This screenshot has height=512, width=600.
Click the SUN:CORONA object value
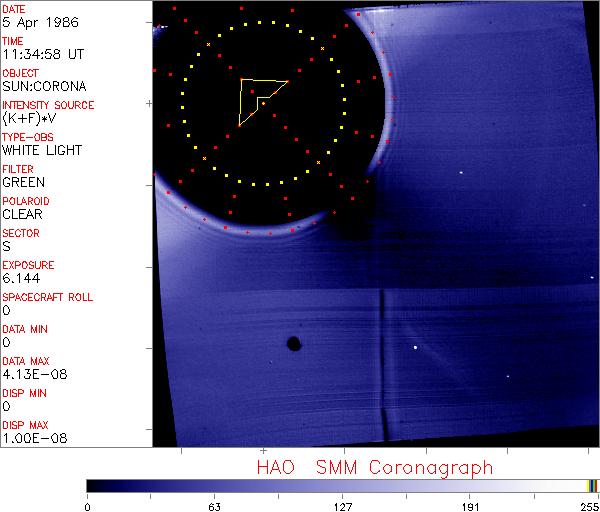coord(41,86)
